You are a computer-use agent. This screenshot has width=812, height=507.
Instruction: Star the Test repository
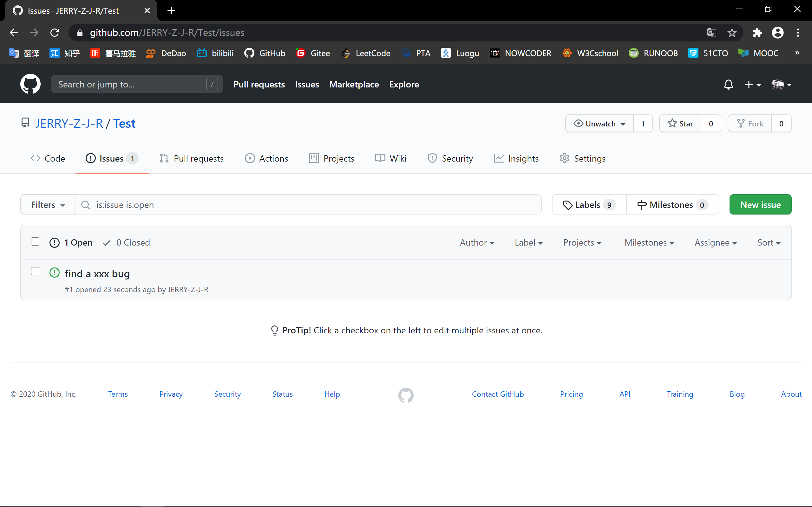[x=680, y=123]
